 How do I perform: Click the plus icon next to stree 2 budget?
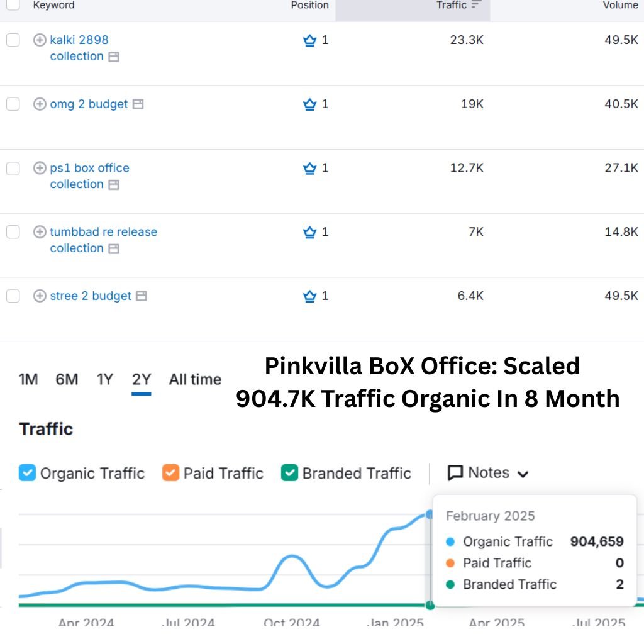tap(39, 296)
